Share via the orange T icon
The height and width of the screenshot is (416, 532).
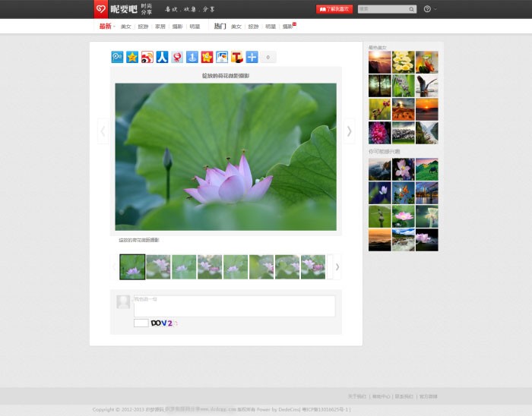click(237, 57)
